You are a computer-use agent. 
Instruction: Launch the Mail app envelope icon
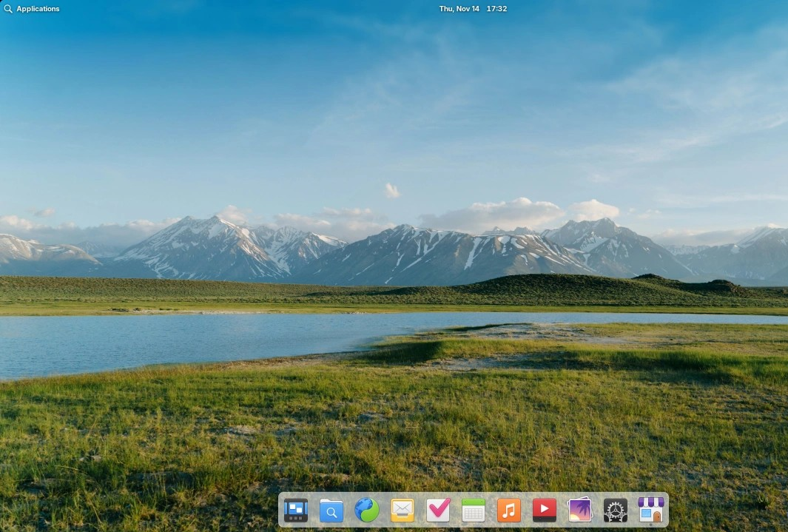403,510
